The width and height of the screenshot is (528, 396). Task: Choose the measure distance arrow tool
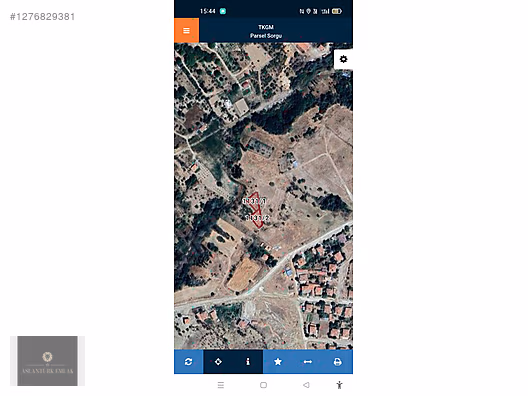click(307, 362)
